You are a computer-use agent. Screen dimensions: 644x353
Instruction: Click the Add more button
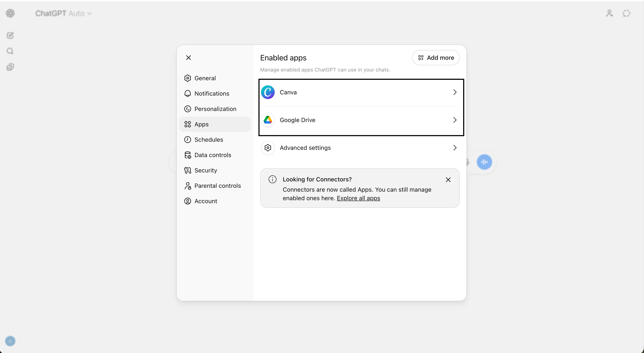[x=436, y=58]
